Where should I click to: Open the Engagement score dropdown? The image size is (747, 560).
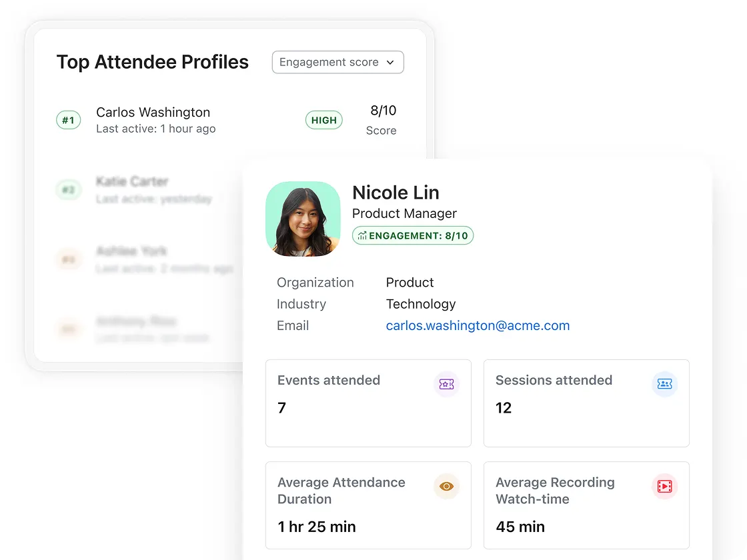(x=337, y=62)
